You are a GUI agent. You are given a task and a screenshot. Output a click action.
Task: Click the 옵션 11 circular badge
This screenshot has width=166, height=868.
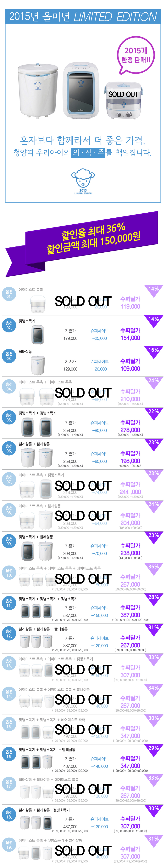[9, 603]
